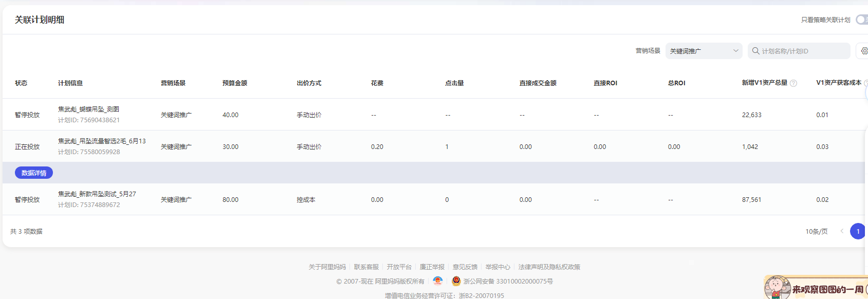Click the cartoon character avatar in banner
Image resolution: width=868 pixels, height=299 pixels.
[777, 288]
